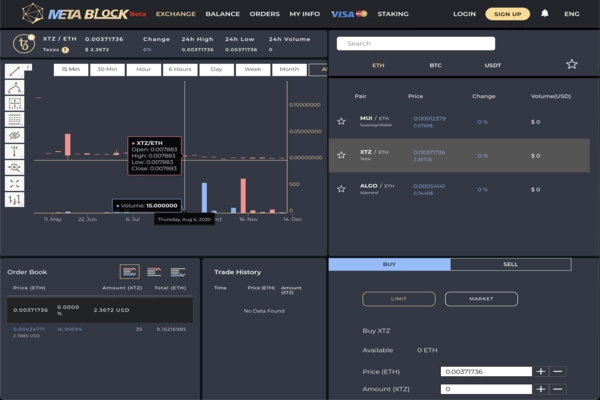This screenshot has width=600, height=400.
Task: Click the Beta label by the logo
Action: click(138, 14)
